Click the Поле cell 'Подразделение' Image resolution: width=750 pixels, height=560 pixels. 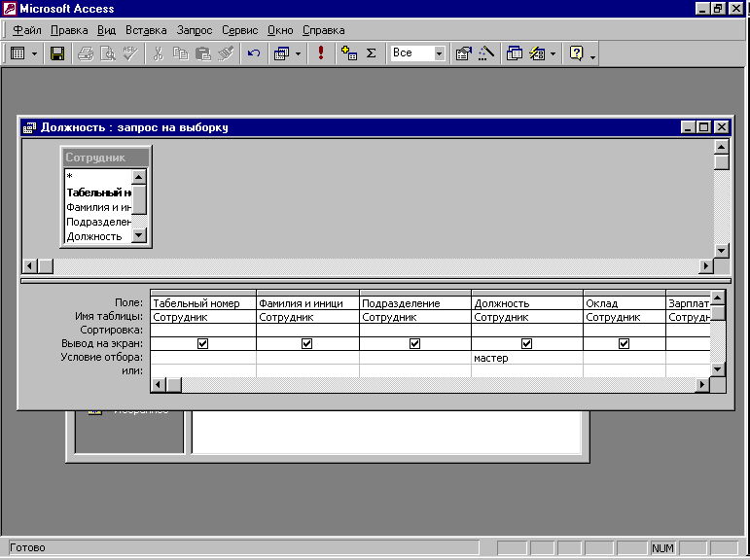point(414,303)
